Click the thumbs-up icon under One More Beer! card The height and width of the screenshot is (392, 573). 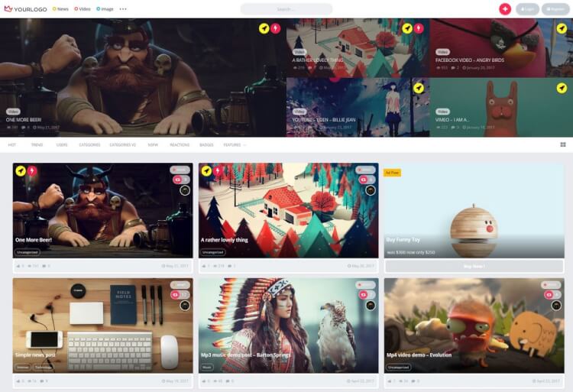[18, 266]
